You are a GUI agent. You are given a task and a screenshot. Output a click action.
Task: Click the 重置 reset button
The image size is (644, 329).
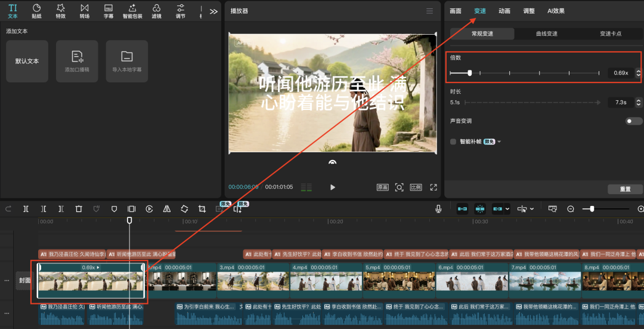[625, 189]
